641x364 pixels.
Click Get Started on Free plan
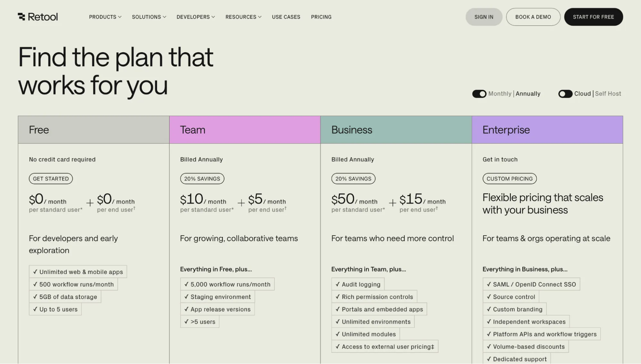coord(51,179)
